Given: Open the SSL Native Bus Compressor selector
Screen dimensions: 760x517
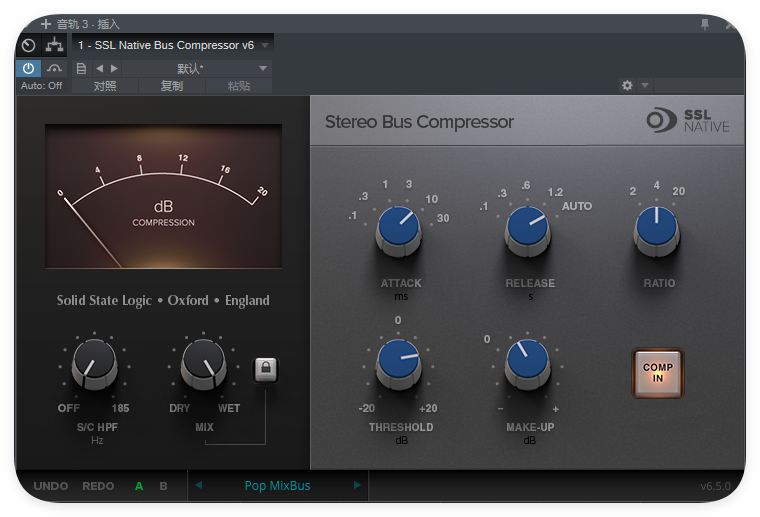Looking at the screenshot, I should pos(173,46).
